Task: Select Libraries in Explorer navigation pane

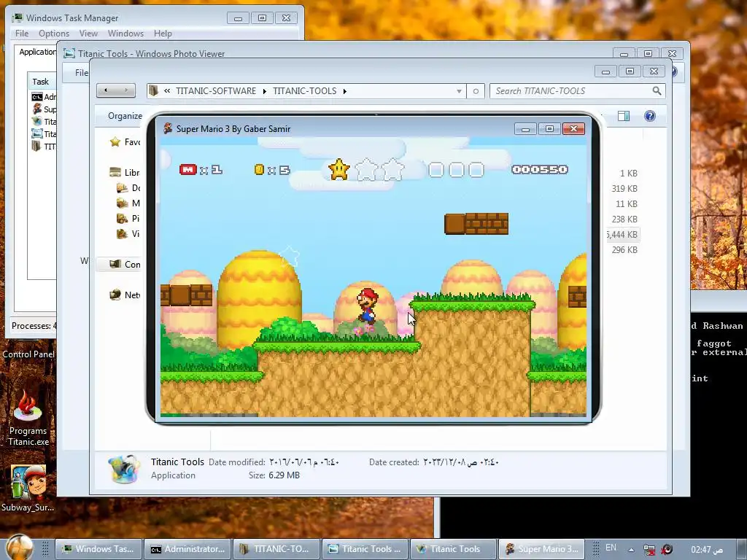Action: coord(125,172)
